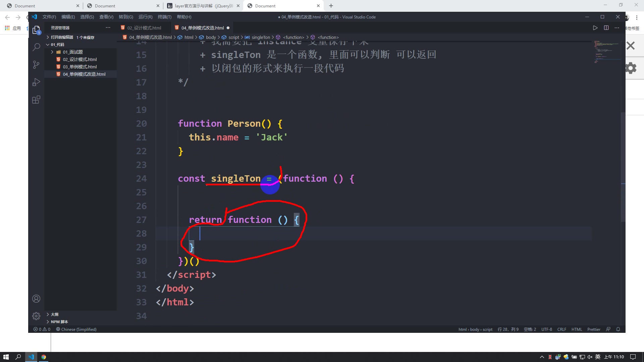Viewport: 644px width, 362px height.
Task: Toggle IME language 英 in system tray
Action: point(598,357)
